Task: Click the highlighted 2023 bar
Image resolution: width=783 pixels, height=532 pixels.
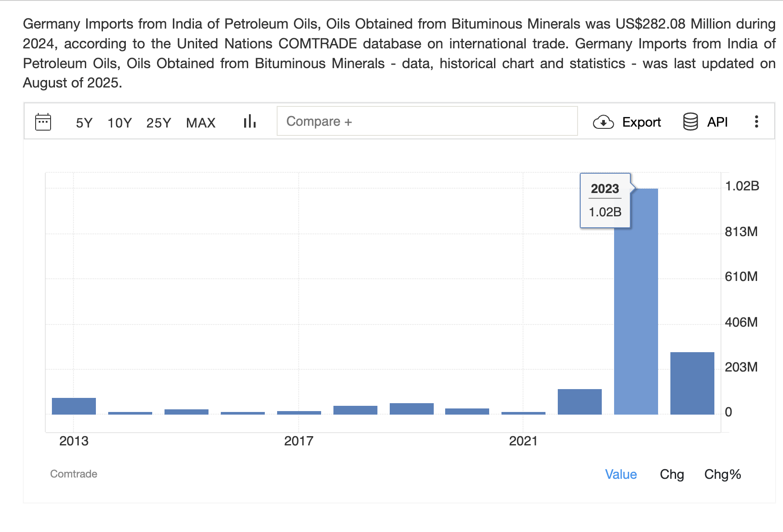Action: click(x=636, y=302)
